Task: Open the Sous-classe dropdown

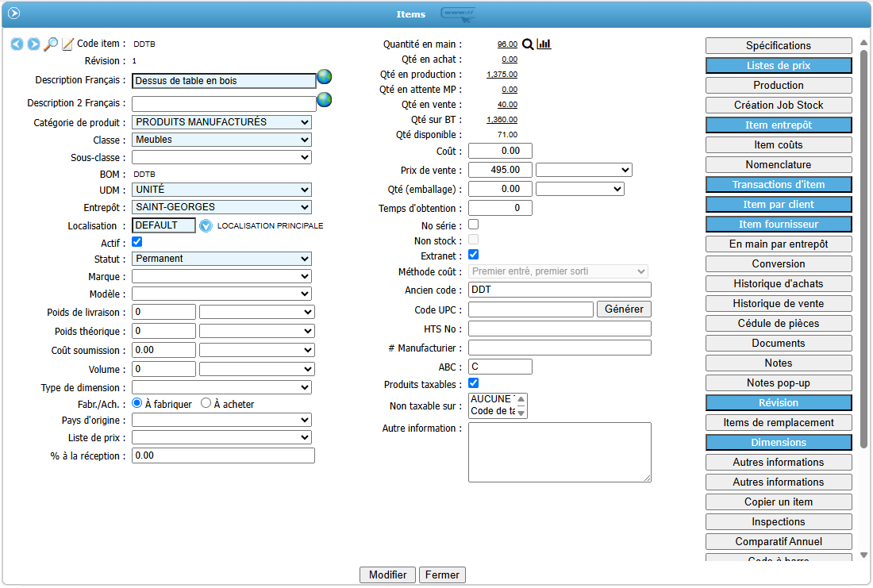Action: pos(221,157)
